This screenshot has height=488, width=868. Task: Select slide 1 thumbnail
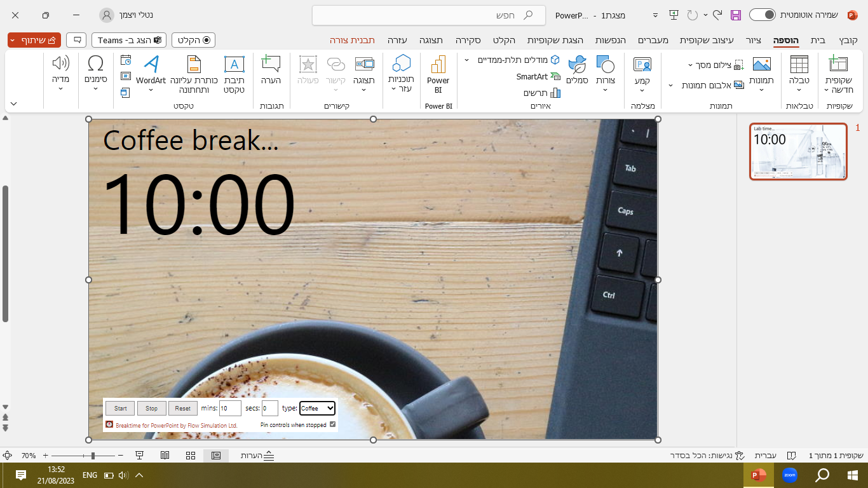[798, 151]
